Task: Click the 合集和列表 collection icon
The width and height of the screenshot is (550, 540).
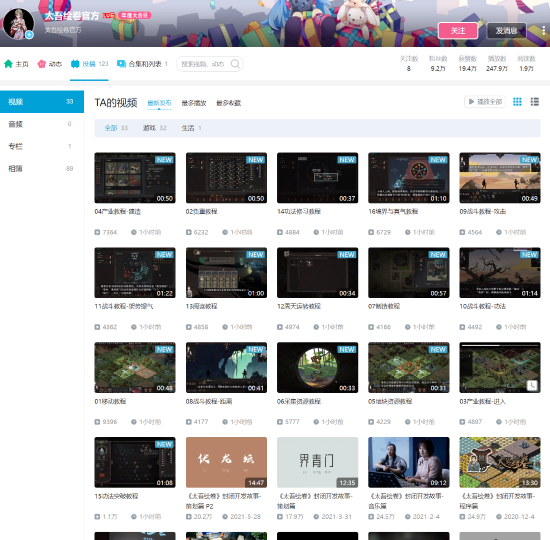Action: pyautogui.click(x=121, y=64)
